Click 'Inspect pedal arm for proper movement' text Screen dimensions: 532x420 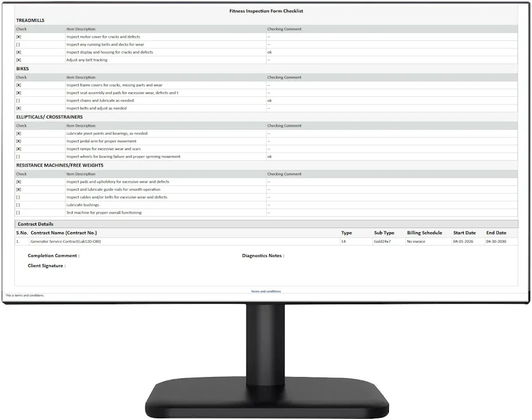(x=101, y=141)
